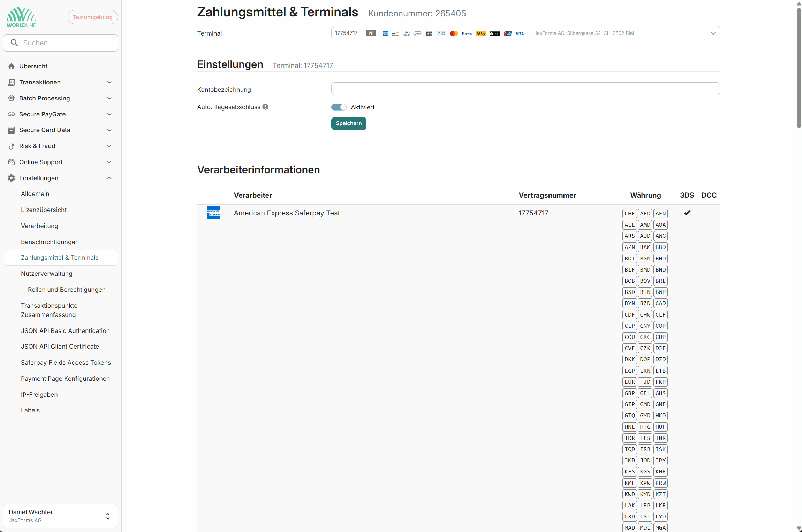Viewport: 802px width, 532px height.
Task: Open the Terminal selection dropdown
Action: coord(713,33)
